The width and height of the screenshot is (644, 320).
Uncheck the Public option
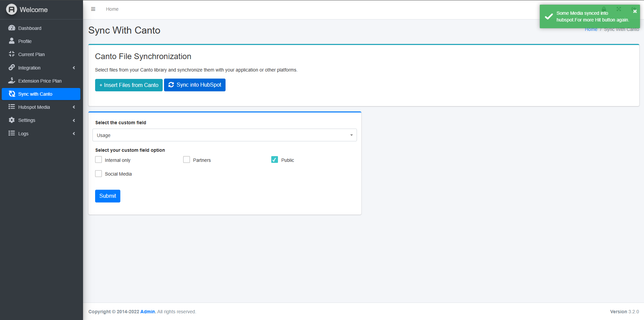point(275,159)
